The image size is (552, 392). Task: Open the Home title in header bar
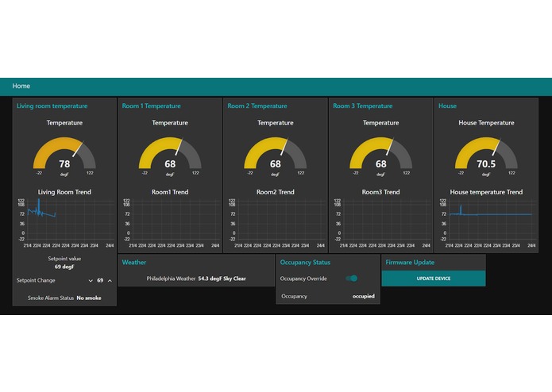coord(21,86)
